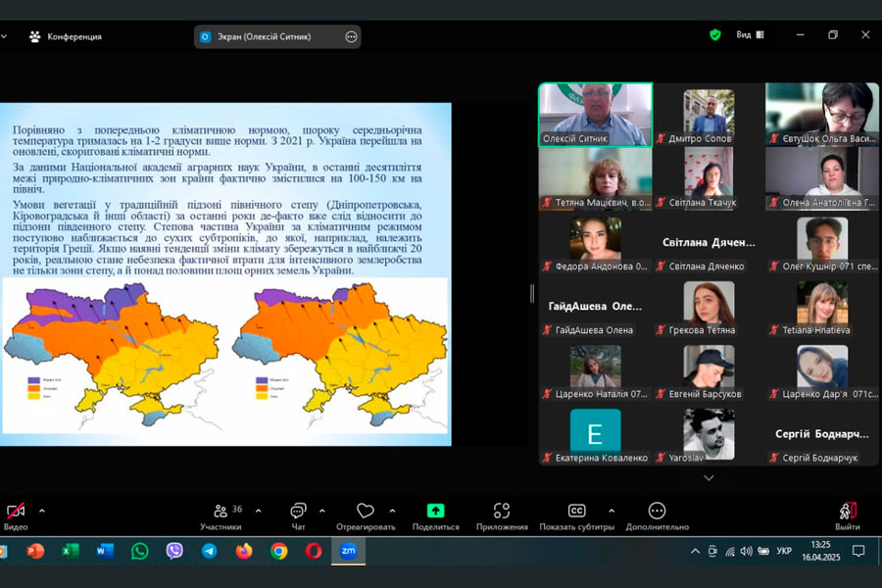Image resolution: width=882 pixels, height=588 pixels.
Task: Switch the УКР keyboard language indicator
Action: 784,551
